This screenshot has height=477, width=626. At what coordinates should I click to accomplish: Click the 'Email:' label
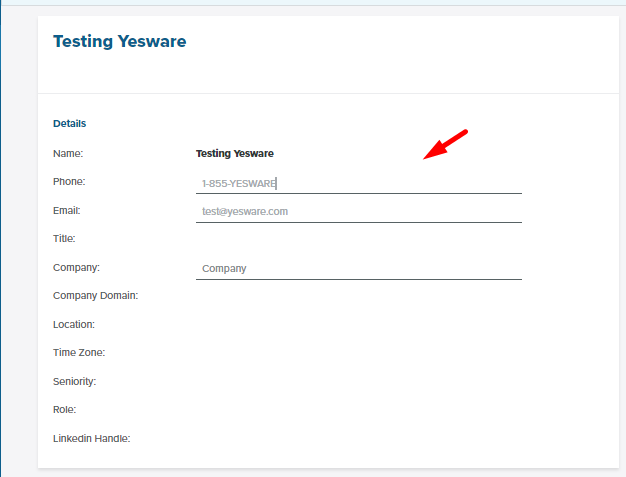[x=67, y=211]
